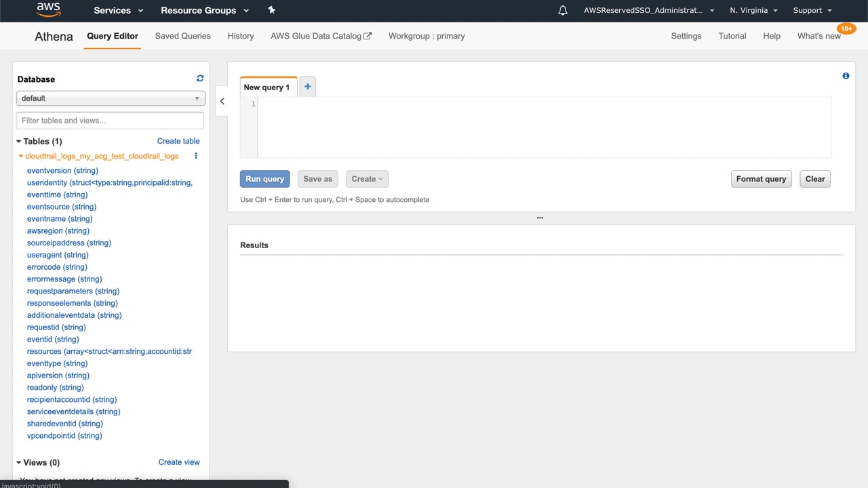Open Workgroup : primary tab
The height and width of the screenshot is (488, 868).
pyautogui.click(x=427, y=36)
